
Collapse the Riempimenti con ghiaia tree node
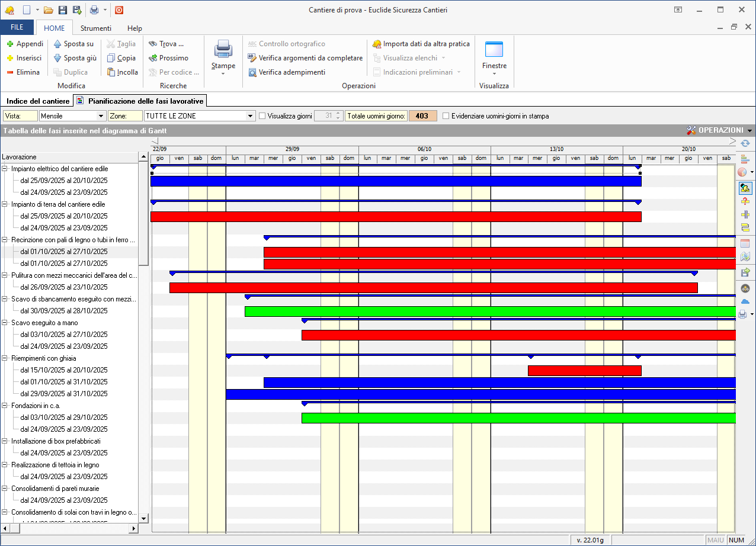click(5, 358)
